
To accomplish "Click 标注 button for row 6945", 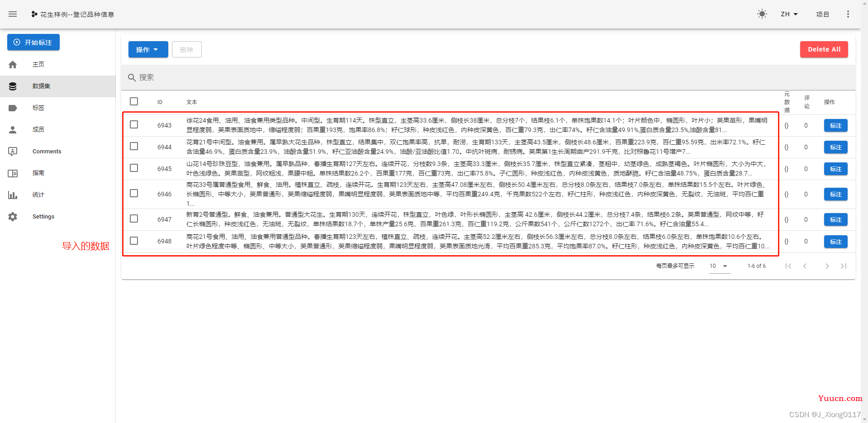I will click(835, 169).
